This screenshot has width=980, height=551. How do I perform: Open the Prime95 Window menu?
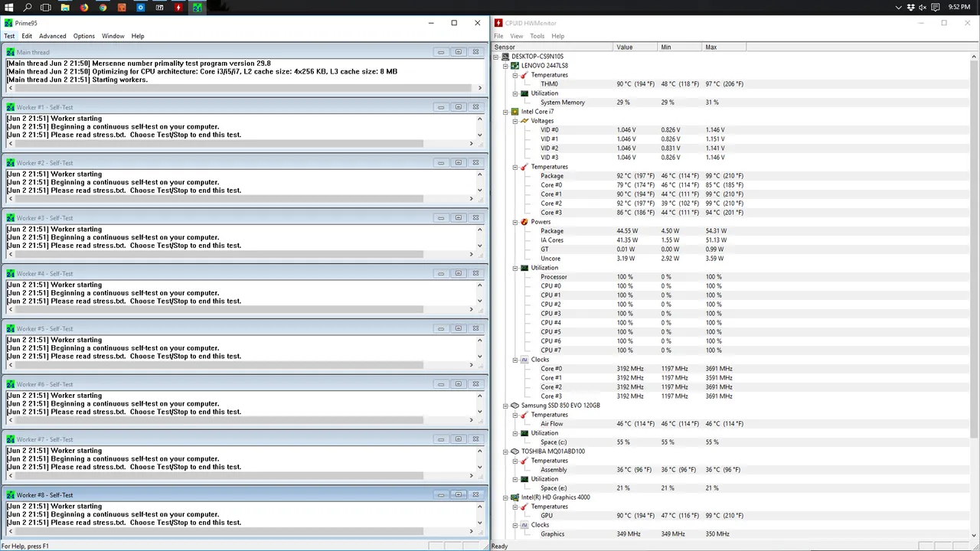(113, 36)
